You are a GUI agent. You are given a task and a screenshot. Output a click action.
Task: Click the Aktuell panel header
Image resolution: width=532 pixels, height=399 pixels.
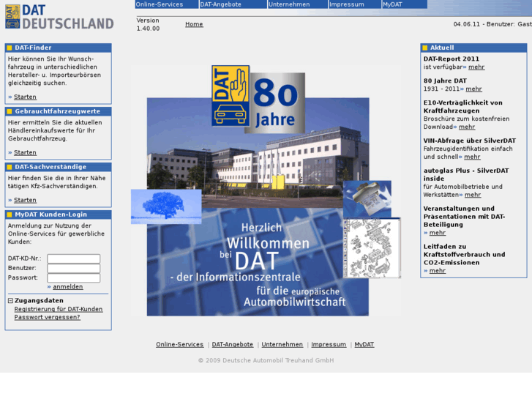coord(473,48)
